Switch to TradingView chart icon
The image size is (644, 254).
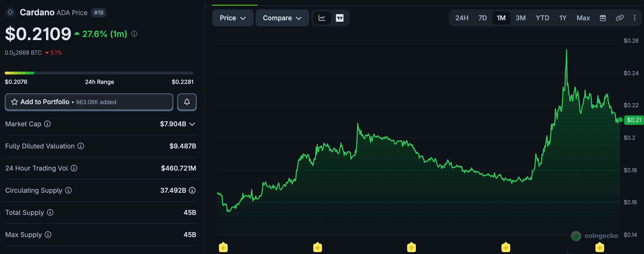[x=339, y=18]
